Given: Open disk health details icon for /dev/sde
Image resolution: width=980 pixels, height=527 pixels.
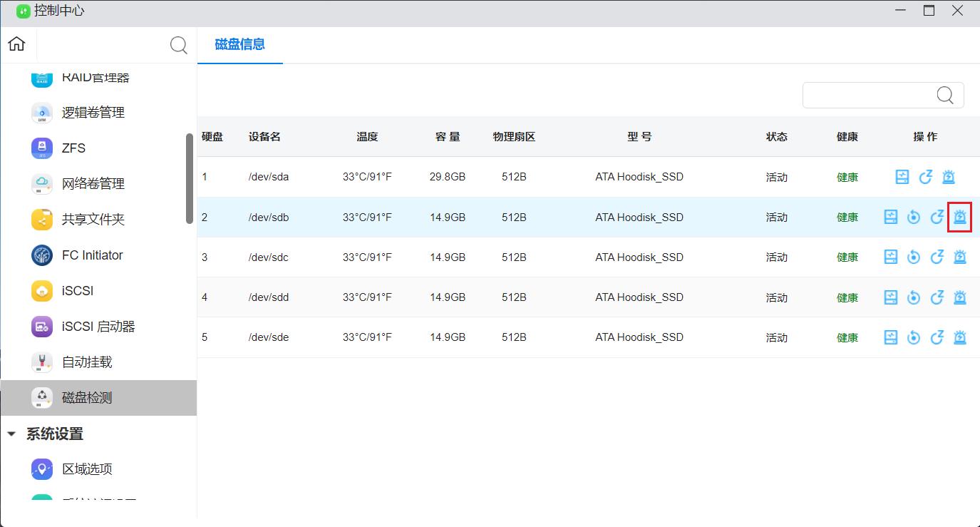Looking at the screenshot, I should (x=890, y=337).
